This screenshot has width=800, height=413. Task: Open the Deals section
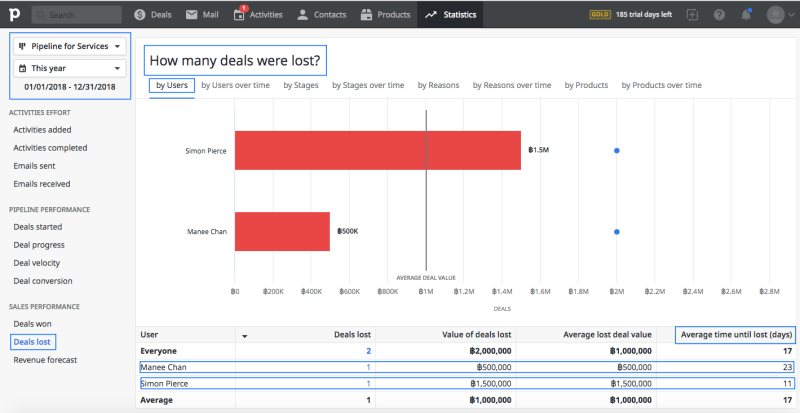pyautogui.click(x=153, y=15)
